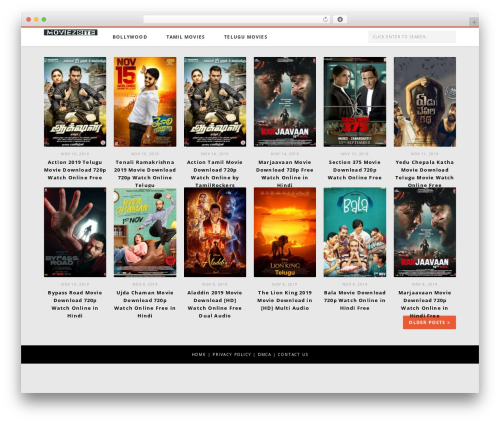Open link Action 2019 Telugu Movie Download
Screen dimensions: 500x423
(x=75, y=170)
